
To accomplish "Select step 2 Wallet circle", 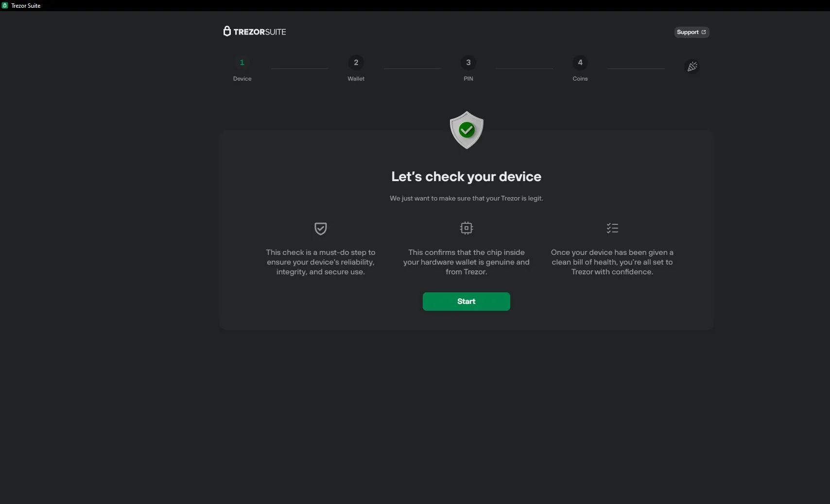I will (355, 63).
